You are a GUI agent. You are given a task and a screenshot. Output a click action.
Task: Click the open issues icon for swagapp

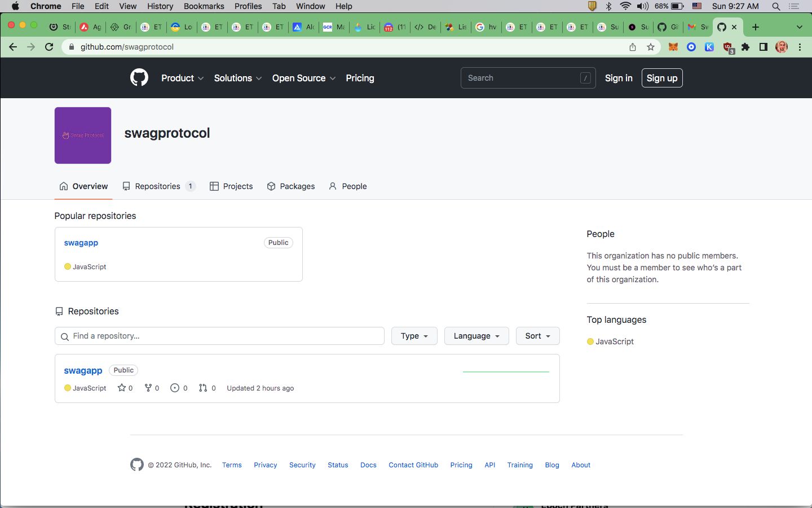[175, 388]
